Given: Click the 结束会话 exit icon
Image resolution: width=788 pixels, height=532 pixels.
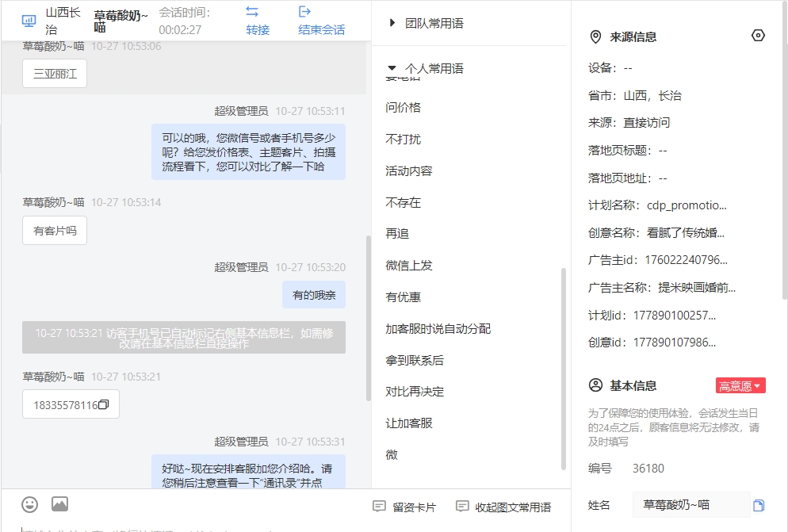Looking at the screenshot, I should coord(304,11).
